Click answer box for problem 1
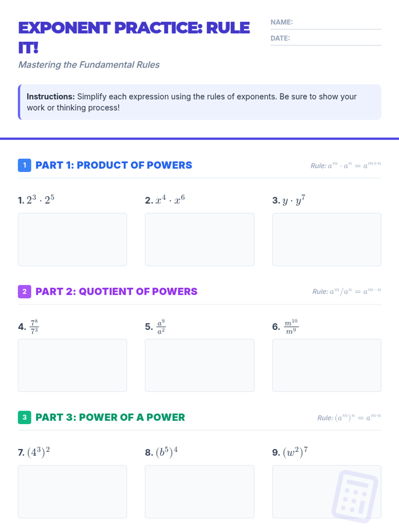Screen dimensions: 399x532 point(72,239)
